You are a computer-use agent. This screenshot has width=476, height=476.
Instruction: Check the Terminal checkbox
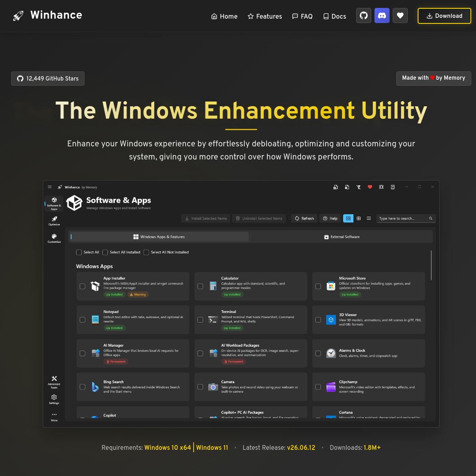(200, 320)
